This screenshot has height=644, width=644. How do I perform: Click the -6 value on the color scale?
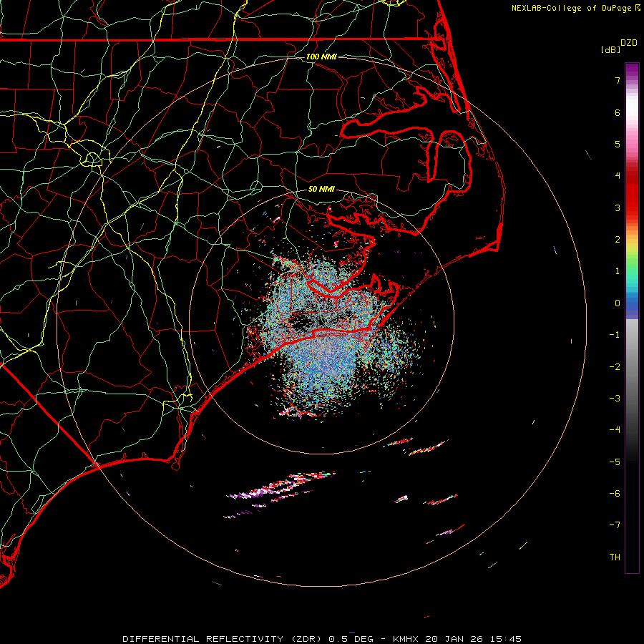615,493
